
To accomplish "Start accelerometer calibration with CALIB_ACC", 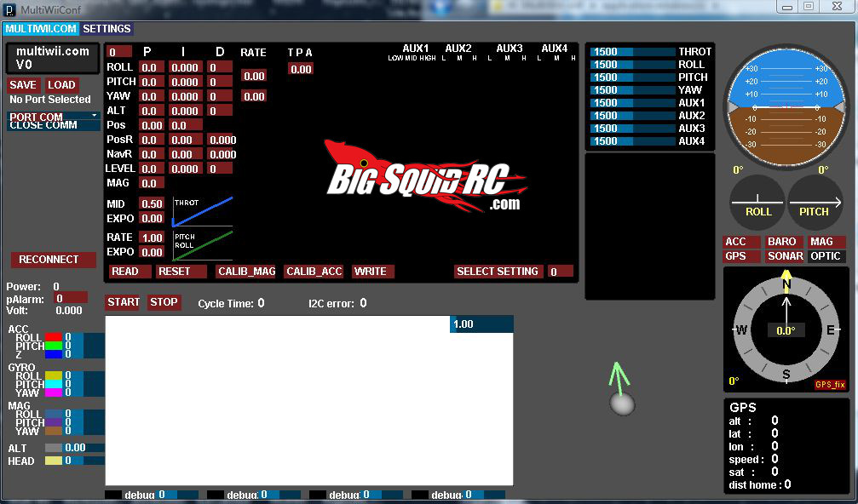I will (x=314, y=271).
